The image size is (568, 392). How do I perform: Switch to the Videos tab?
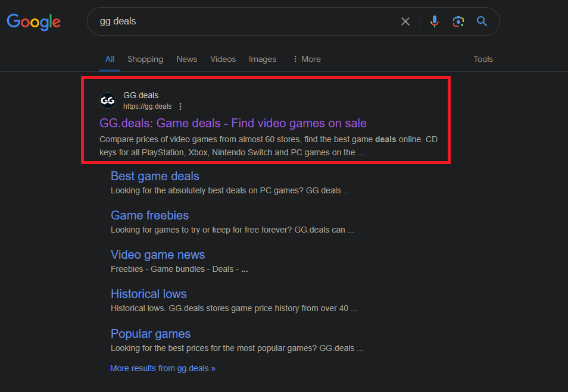coord(223,59)
